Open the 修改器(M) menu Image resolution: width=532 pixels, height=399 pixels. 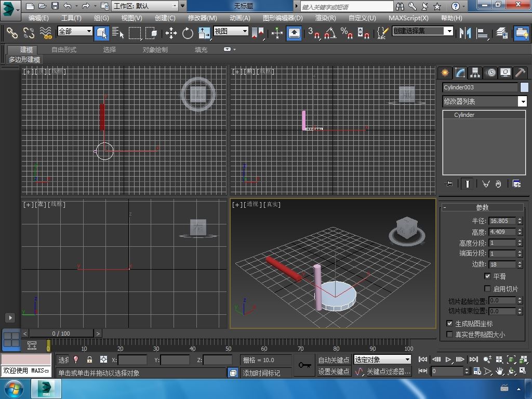(202, 18)
